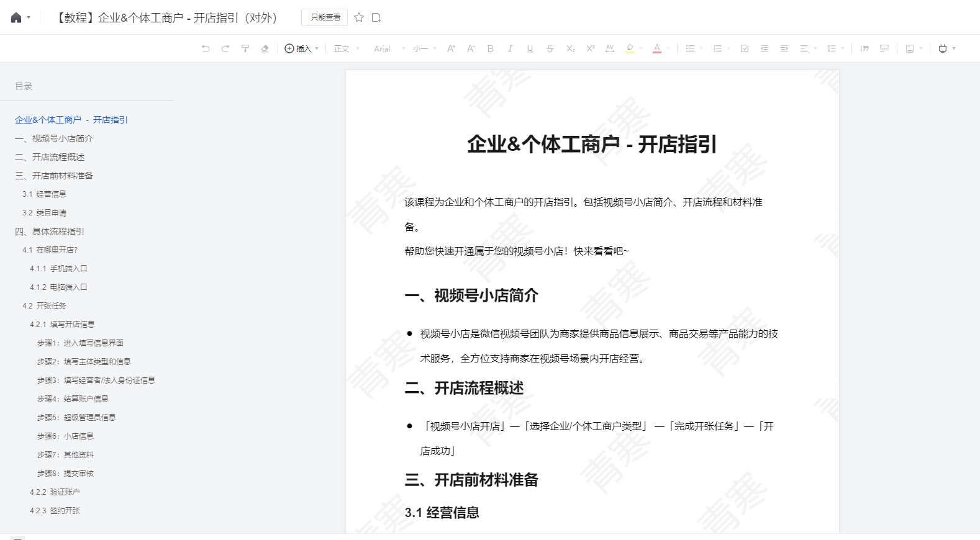Click the decrease indent icon
The height and width of the screenshot is (540, 980).
(764, 48)
